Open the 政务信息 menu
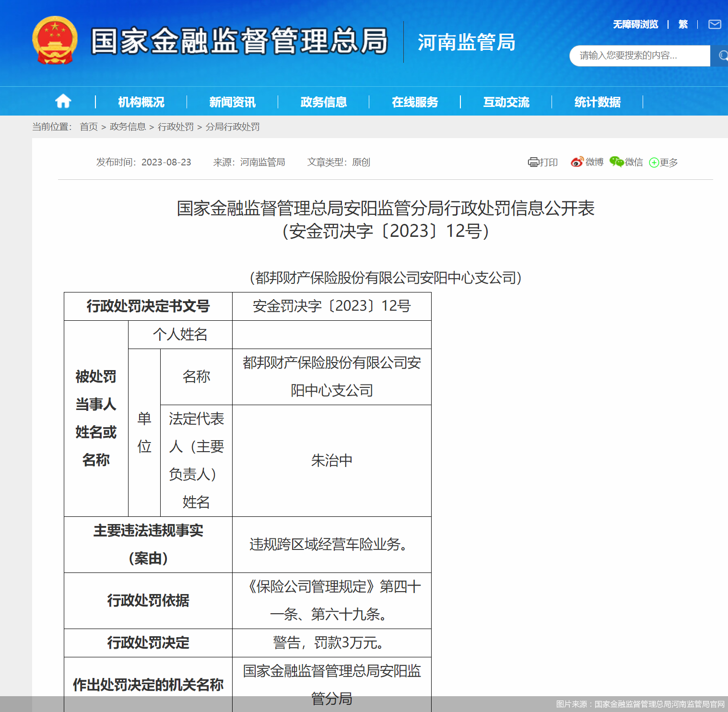The width and height of the screenshot is (728, 712). tap(324, 101)
